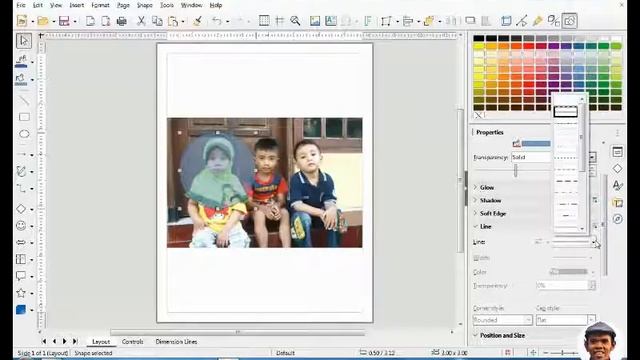Select the arrow Select tool
This screenshot has height=360, width=640.
click(24, 41)
